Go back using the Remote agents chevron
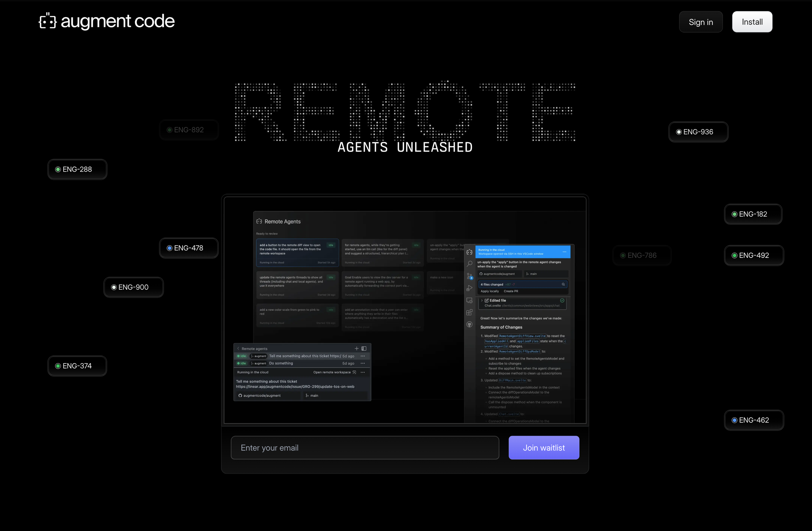The height and width of the screenshot is (531, 812). [238, 349]
